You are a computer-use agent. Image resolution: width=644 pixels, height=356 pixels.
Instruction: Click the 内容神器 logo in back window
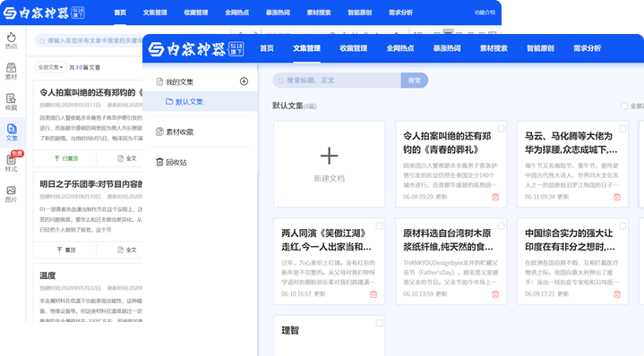(x=44, y=13)
